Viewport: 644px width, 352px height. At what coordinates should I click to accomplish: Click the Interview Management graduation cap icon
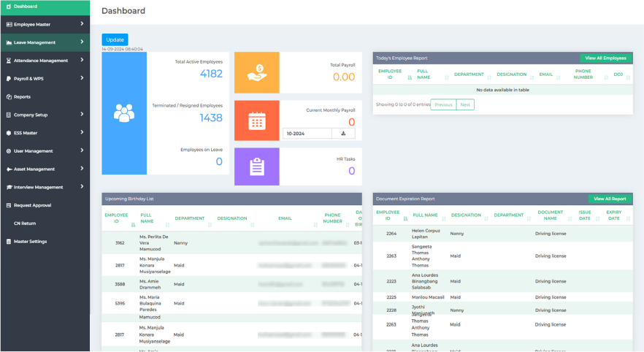9,187
